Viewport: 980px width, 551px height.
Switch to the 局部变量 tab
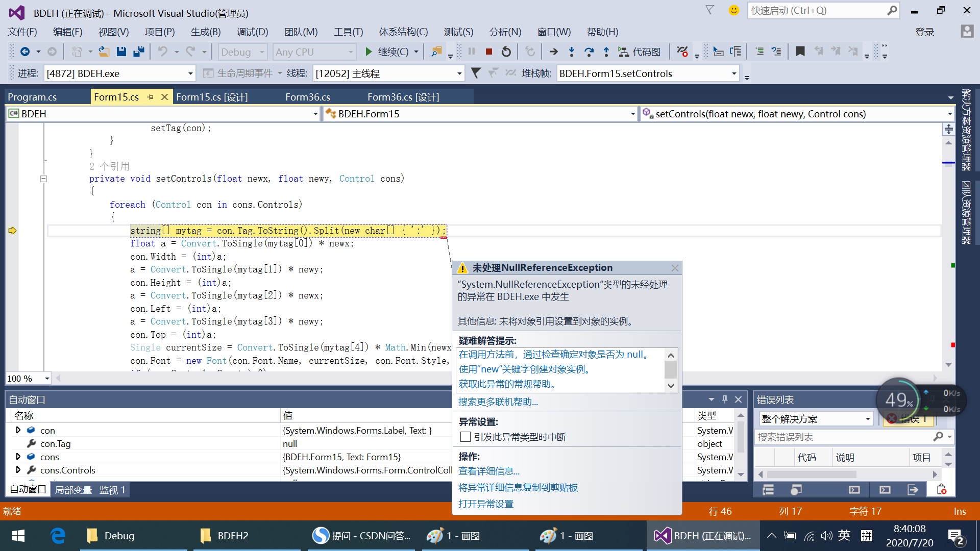point(73,490)
